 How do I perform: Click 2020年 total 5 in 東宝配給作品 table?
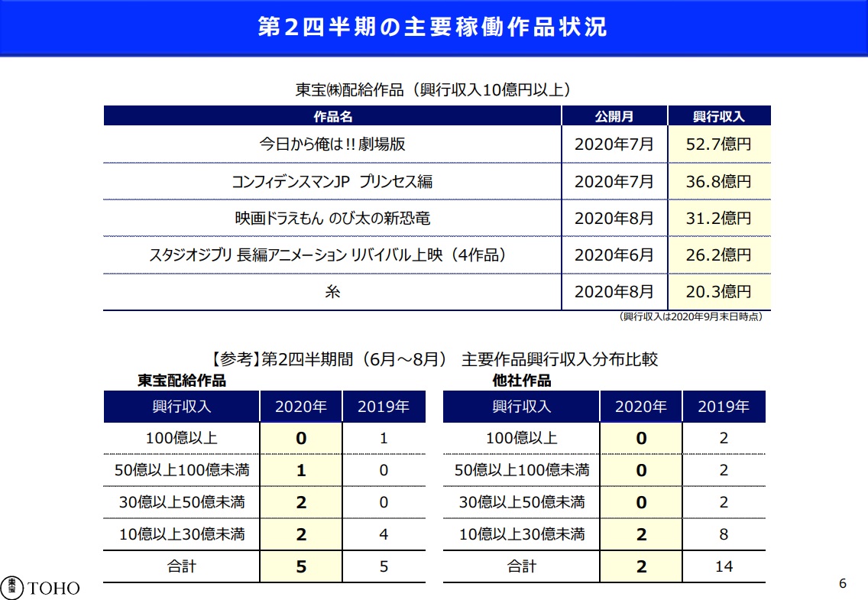(x=301, y=566)
